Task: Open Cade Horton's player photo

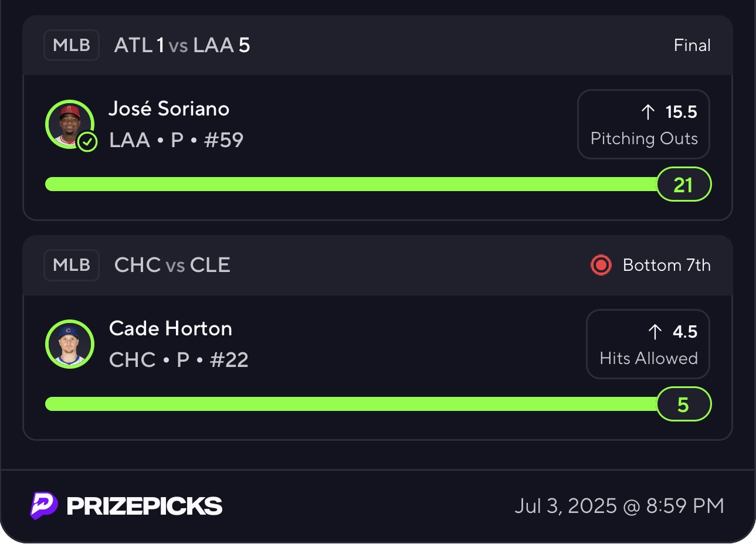Action: (x=70, y=344)
